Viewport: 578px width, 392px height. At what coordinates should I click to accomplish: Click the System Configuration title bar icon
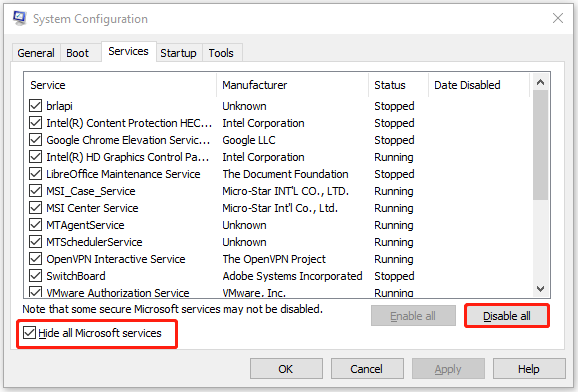(x=20, y=18)
